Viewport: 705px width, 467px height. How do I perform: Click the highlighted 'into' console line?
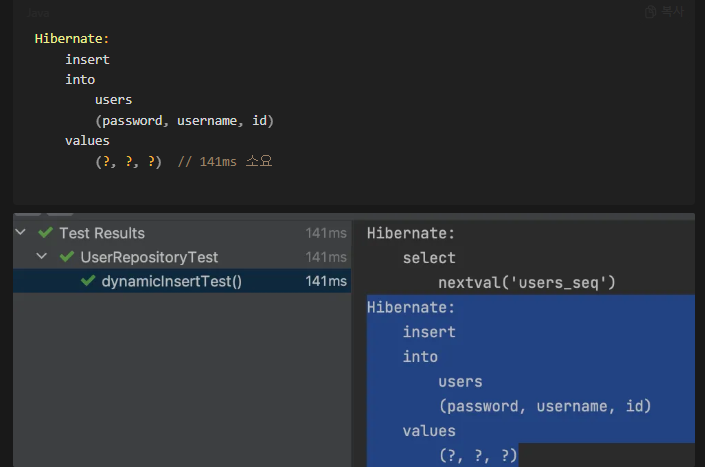(420, 356)
